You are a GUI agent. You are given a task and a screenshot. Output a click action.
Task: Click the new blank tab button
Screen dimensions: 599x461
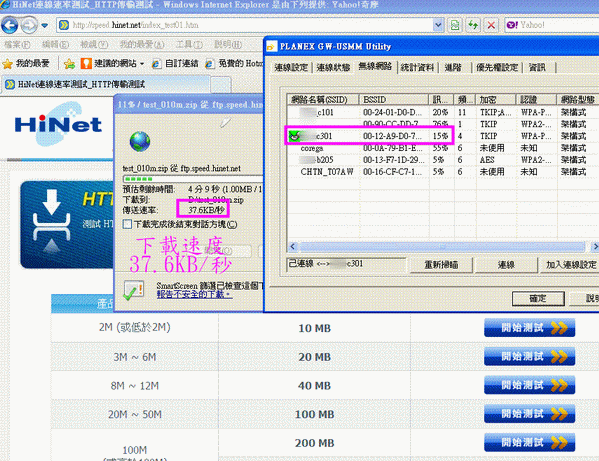(x=221, y=85)
